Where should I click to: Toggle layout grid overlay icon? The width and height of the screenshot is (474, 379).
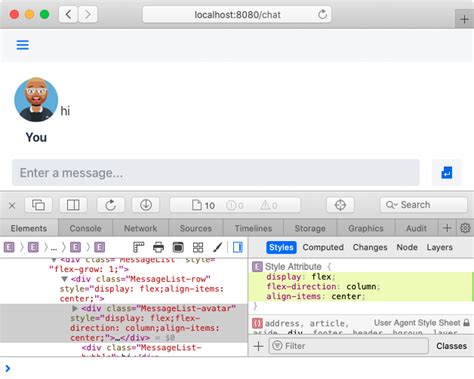tap(198, 247)
